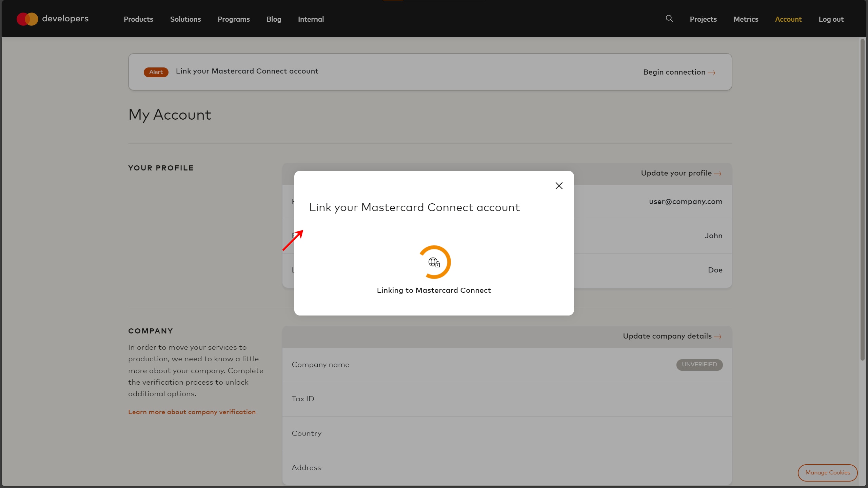
Task: Open the Solutions menu
Action: (185, 19)
